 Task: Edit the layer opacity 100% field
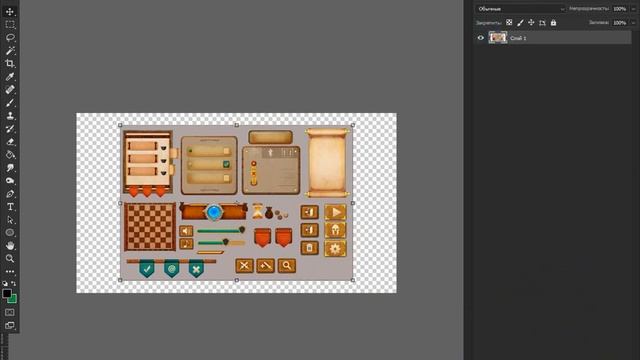[x=620, y=9]
